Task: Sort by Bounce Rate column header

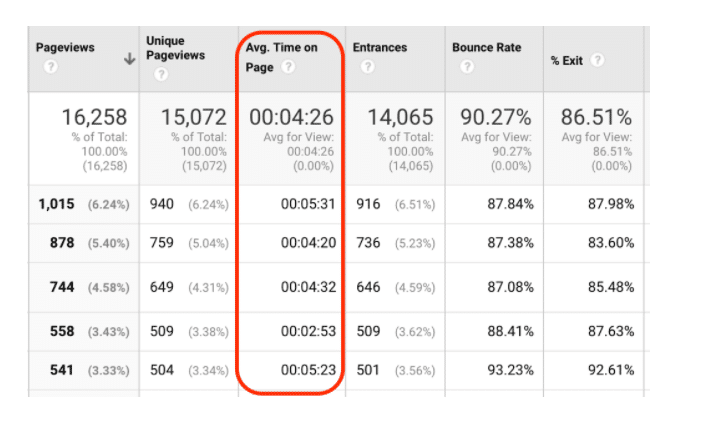Action: click(485, 48)
